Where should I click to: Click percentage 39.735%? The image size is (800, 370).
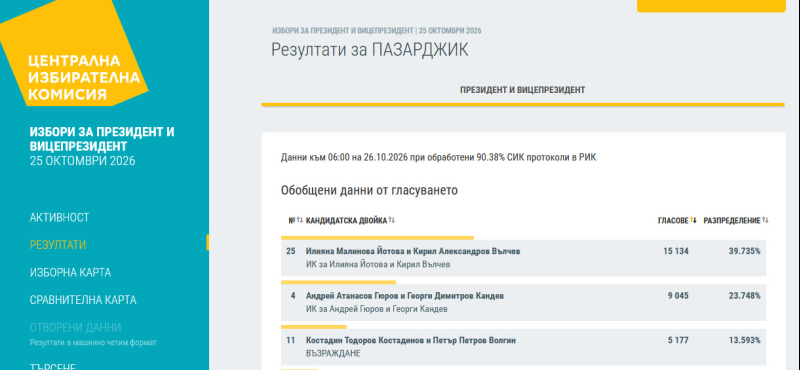tap(744, 252)
